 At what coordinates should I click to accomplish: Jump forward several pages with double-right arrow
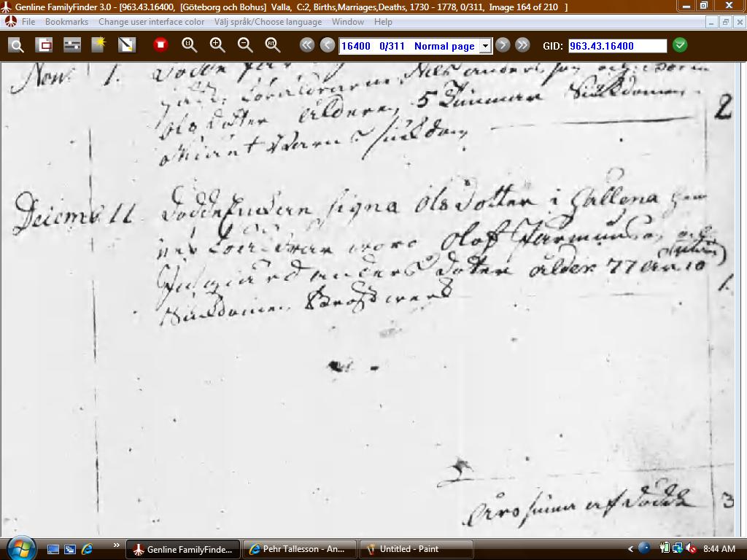[x=522, y=45]
